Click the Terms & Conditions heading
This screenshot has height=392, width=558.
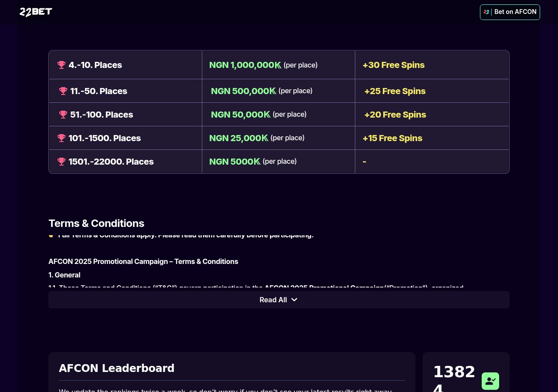(96, 223)
